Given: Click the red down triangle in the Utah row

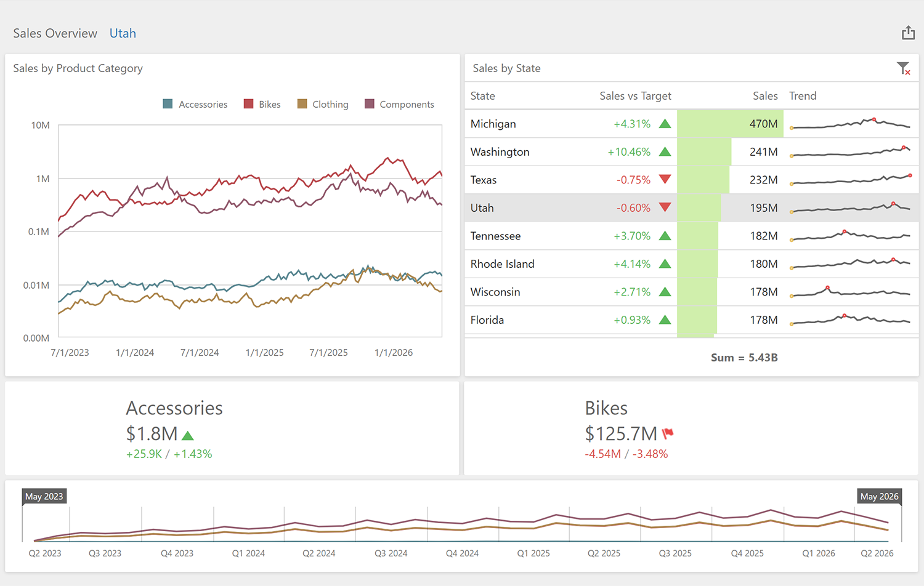Looking at the screenshot, I should (x=665, y=207).
